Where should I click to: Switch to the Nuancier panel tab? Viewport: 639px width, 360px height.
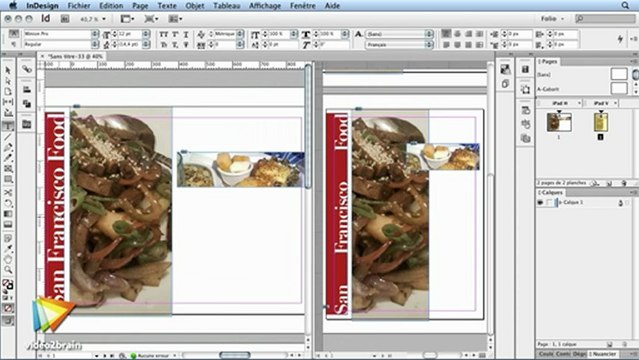[603, 354]
